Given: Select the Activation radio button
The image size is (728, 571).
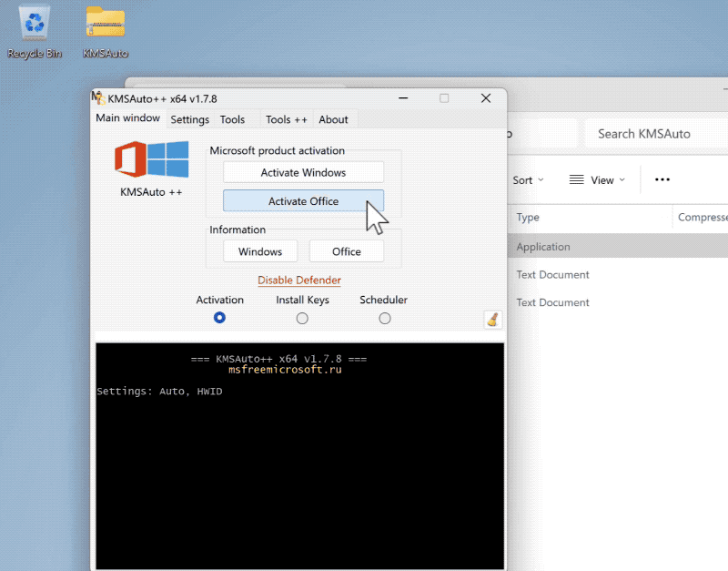Looking at the screenshot, I should coord(219,318).
